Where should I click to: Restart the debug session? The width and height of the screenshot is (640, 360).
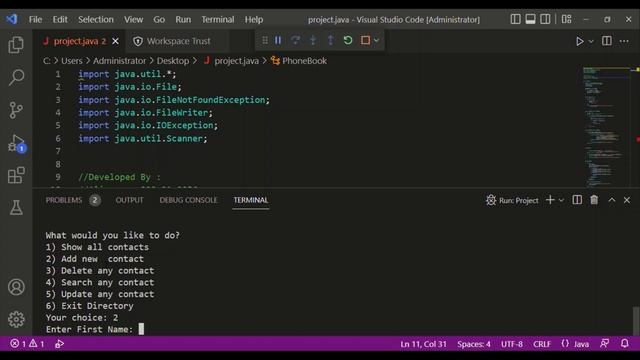(x=348, y=40)
